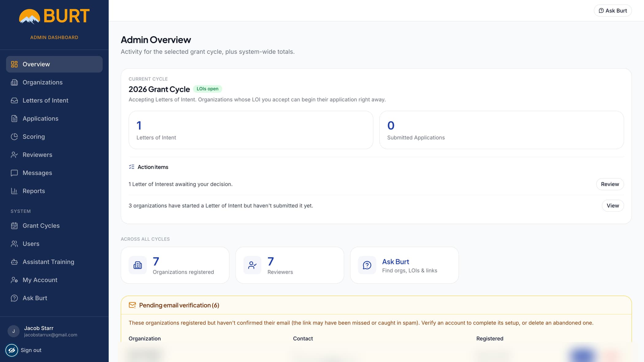Click the Contact column header
Image resolution: width=644 pixels, height=362 pixels.
click(x=303, y=338)
